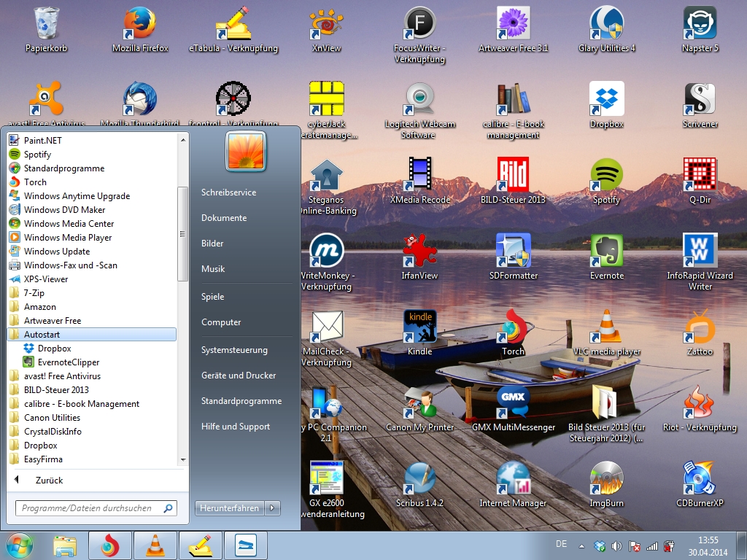Expand calibre - E-book Management folder
Screen dimensions: 747x560
tap(92, 404)
